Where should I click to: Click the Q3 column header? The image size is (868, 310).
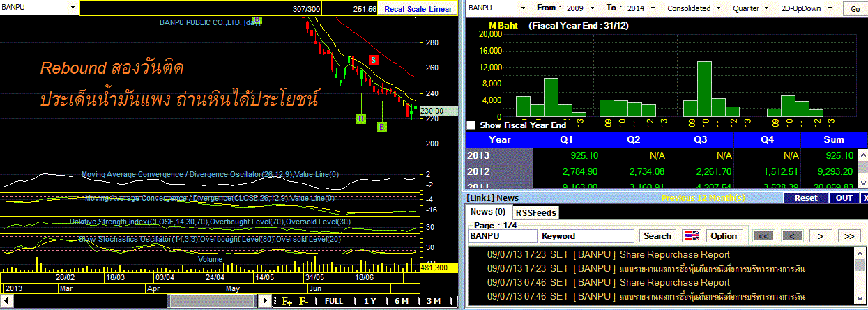[x=700, y=139]
